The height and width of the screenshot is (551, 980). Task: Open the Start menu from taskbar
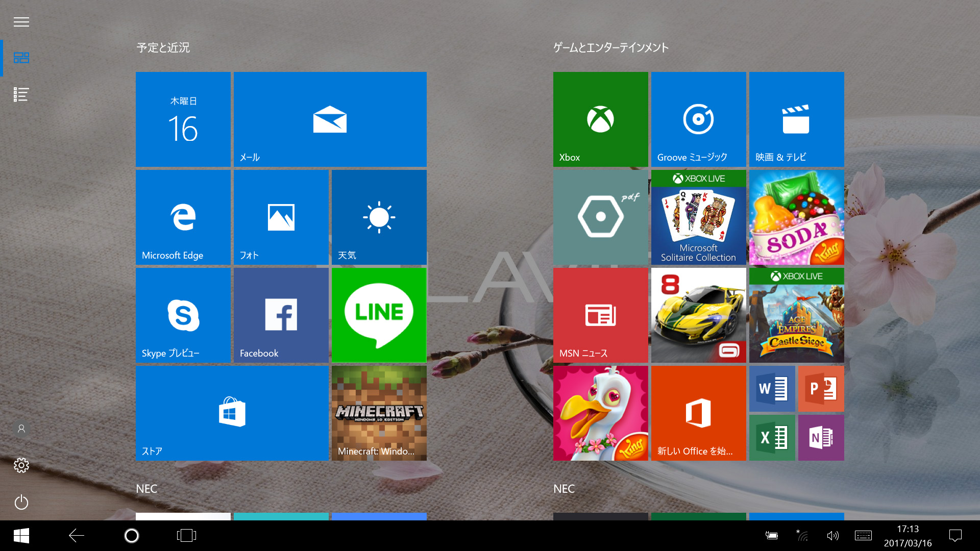pos(20,536)
